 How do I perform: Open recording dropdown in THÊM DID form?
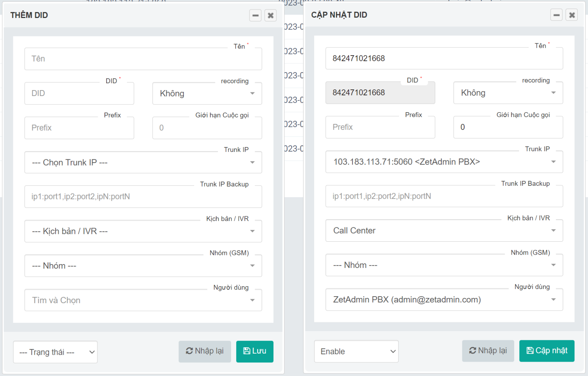tap(207, 93)
